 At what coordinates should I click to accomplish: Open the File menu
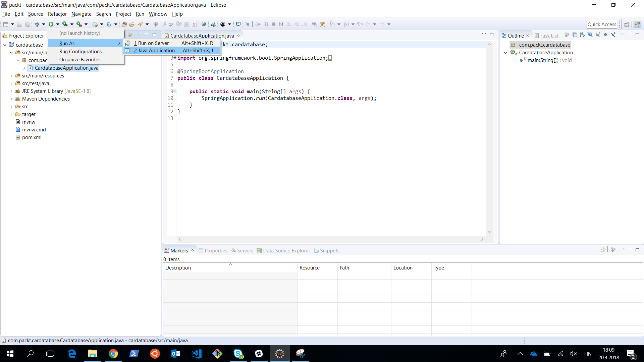point(6,14)
